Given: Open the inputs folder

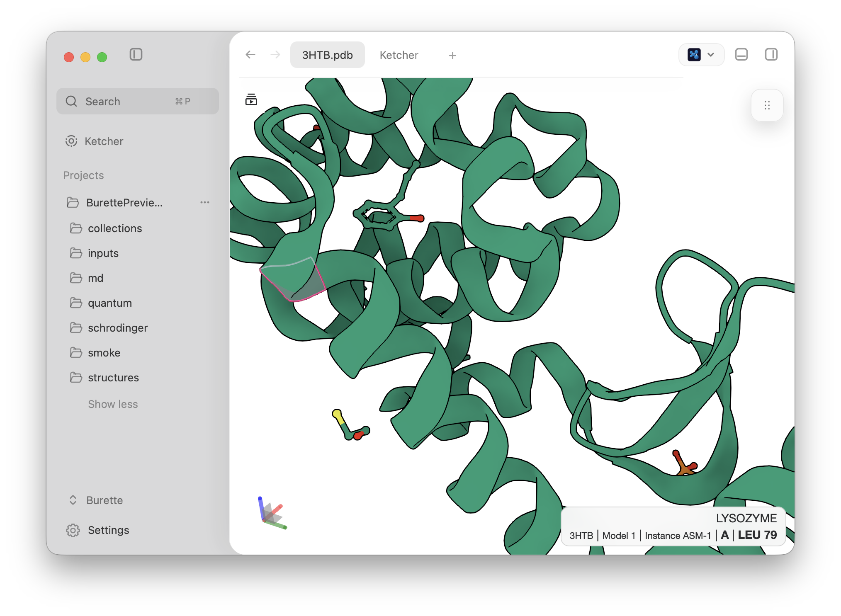Looking at the screenshot, I should [x=103, y=253].
